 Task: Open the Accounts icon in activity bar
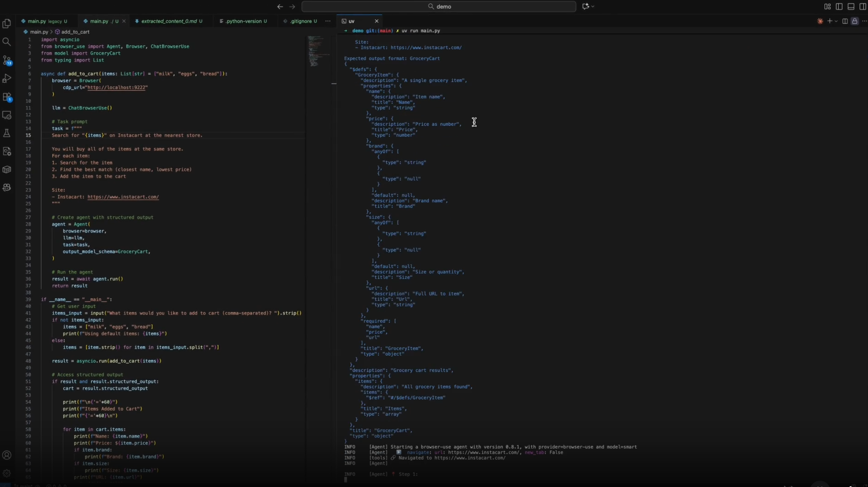(7, 455)
